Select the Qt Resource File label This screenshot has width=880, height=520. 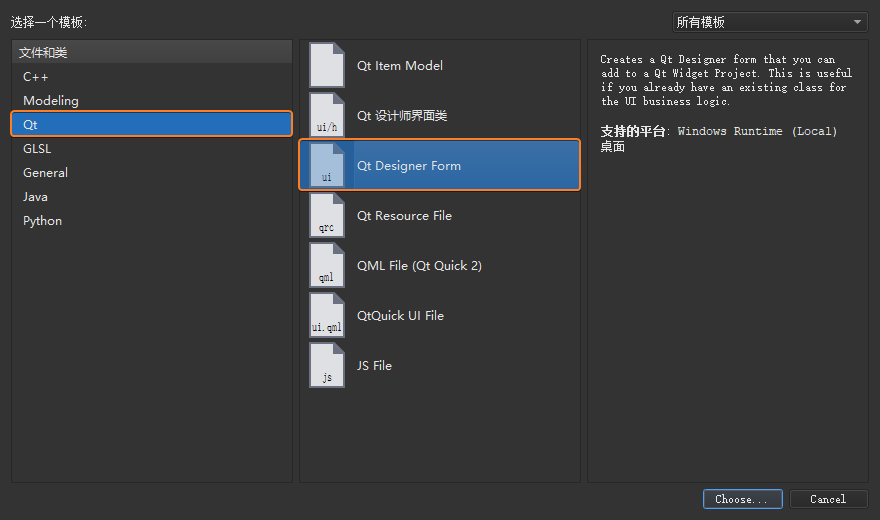click(404, 216)
